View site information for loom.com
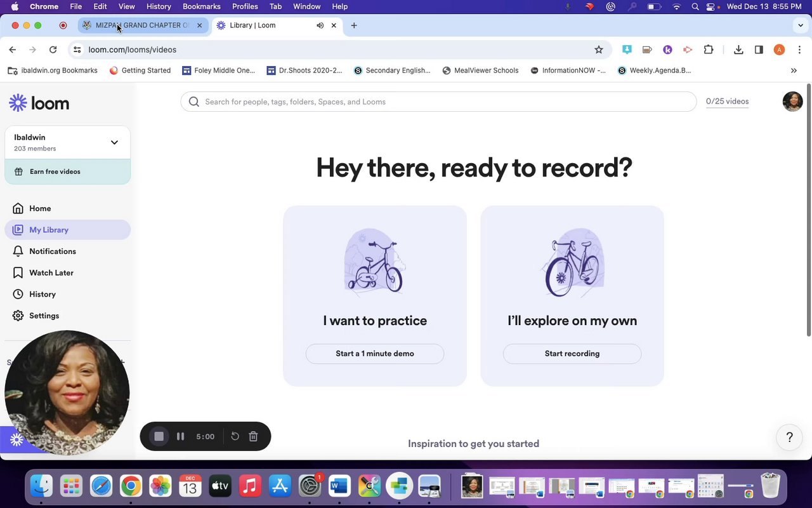The height and width of the screenshot is (508, 812). [77, 50]
